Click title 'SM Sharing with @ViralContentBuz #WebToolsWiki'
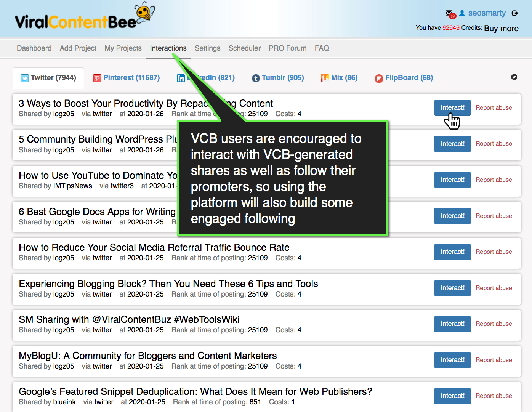Viewport: 532px width, 412px height. [129, 319]
